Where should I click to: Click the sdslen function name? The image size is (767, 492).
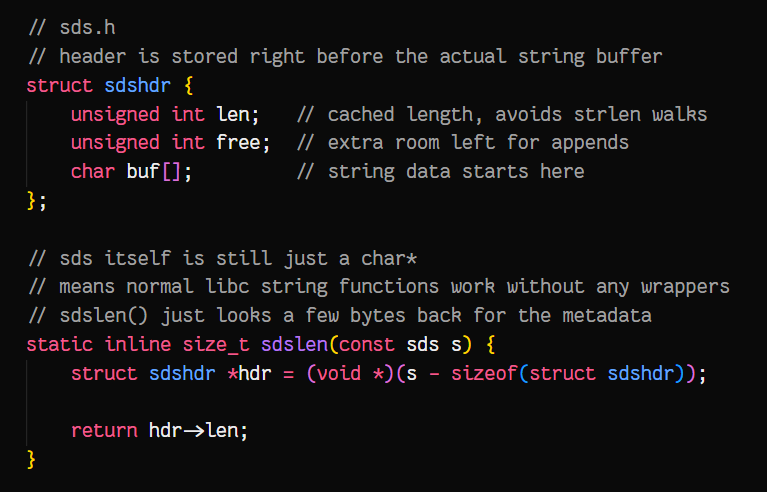(294, 345)
